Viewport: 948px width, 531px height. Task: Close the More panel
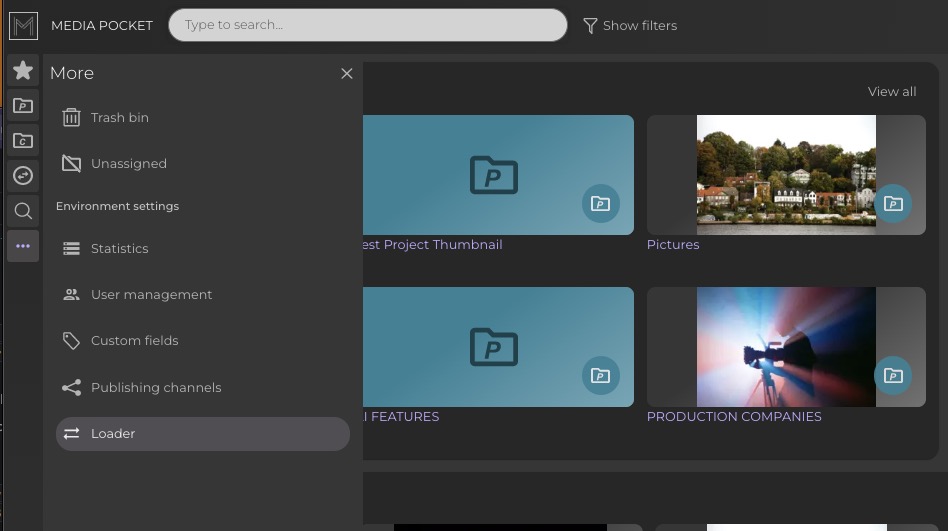(x=347, y=73)
